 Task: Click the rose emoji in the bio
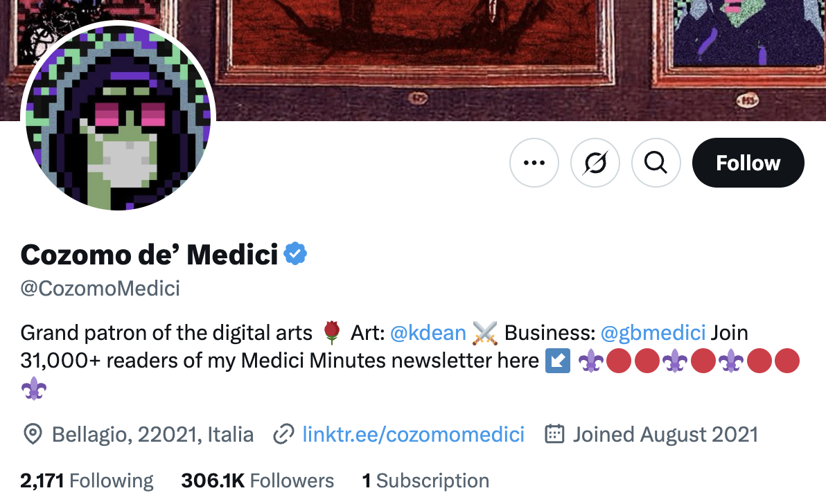tap(332, 332)
